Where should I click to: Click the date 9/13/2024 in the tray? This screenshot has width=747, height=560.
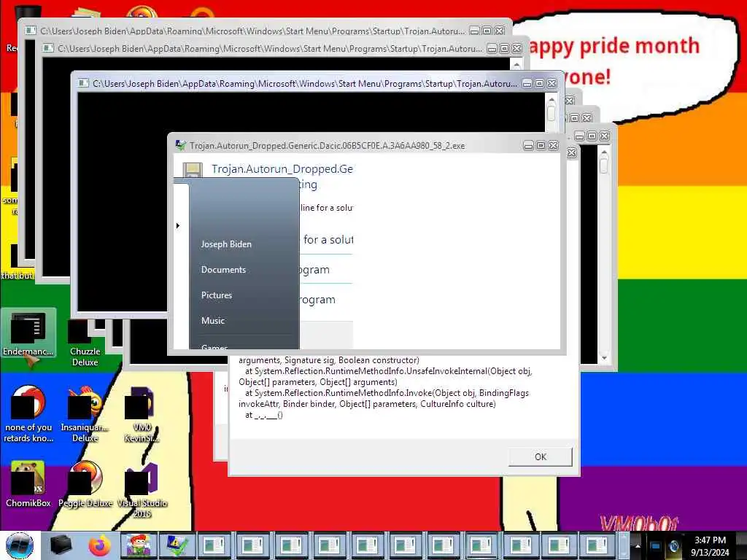710,553
